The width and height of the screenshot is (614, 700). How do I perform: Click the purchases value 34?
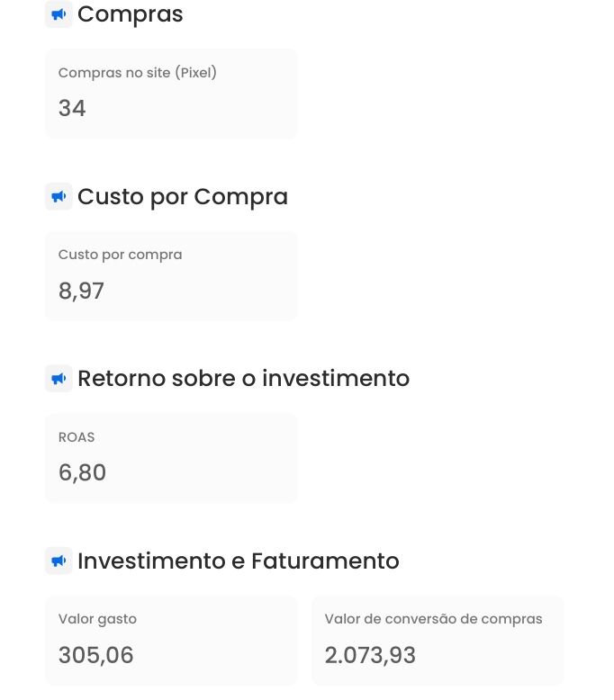click(x=72, y=109)
